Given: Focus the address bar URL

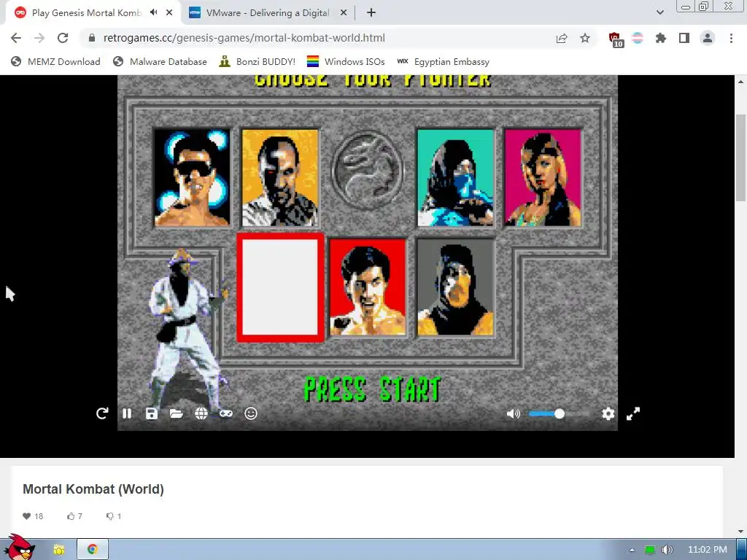Looking at the screenshot, I should point(244,38).
